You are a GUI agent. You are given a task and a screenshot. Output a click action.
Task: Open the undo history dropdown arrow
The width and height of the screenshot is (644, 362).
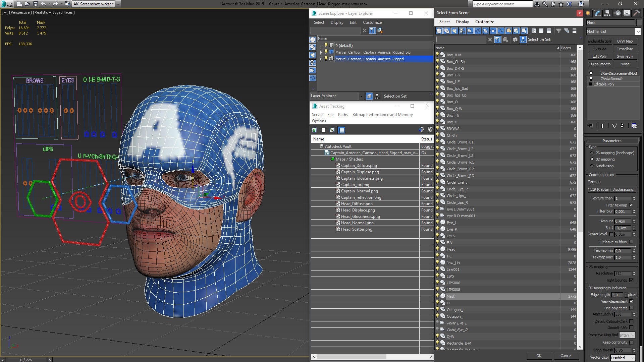pos(49,4)
